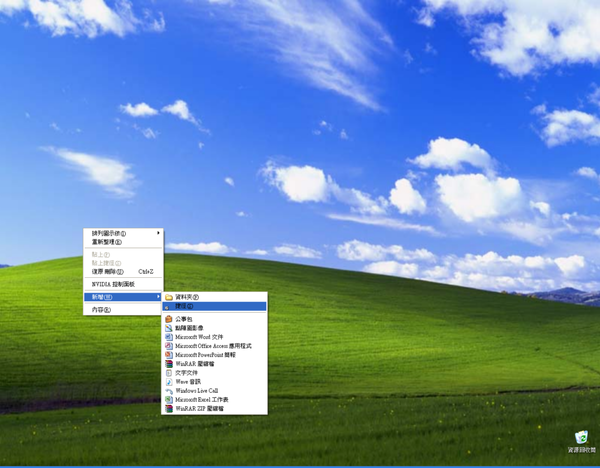This screenshot has width=600, height=468.
Task: Click highlighted 新增 New submenu item
Action: click(123, 297)
